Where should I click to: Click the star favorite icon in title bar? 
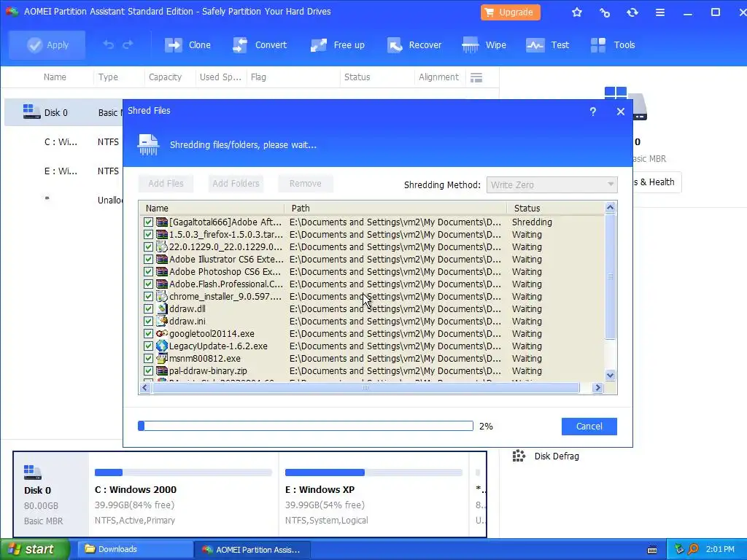577,12
